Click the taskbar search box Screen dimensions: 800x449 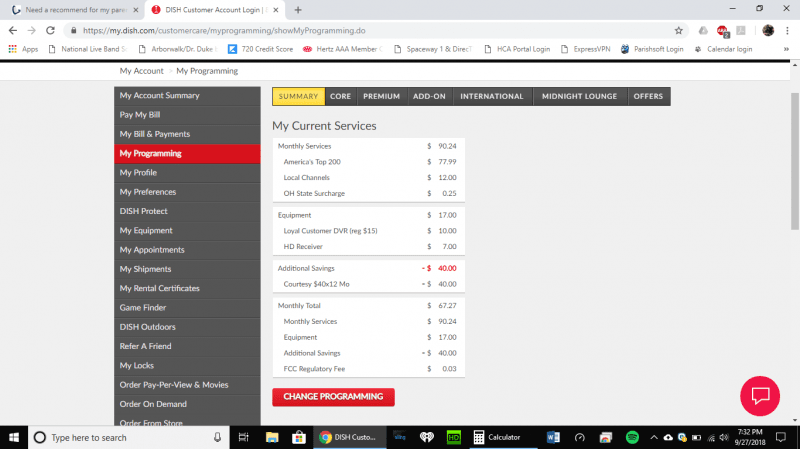(x=128, y=438)
